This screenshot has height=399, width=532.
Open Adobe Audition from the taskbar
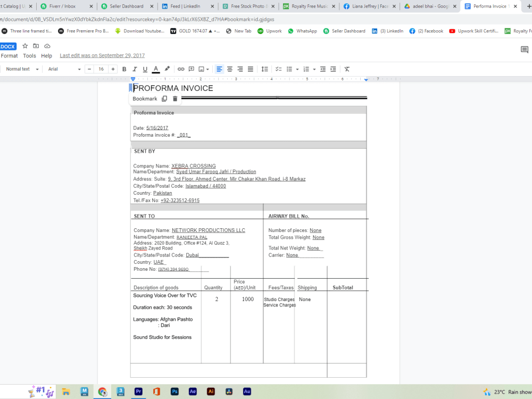(247, 392)
